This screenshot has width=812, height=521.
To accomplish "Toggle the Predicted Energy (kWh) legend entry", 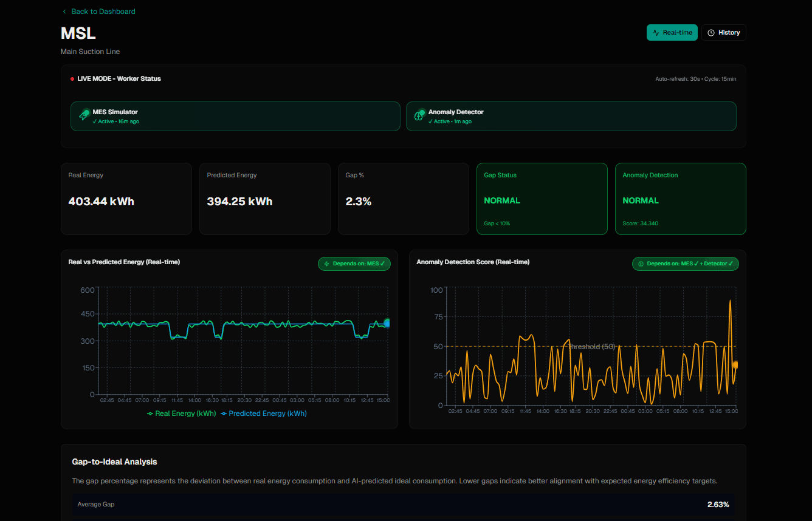I will click(263, 414).
